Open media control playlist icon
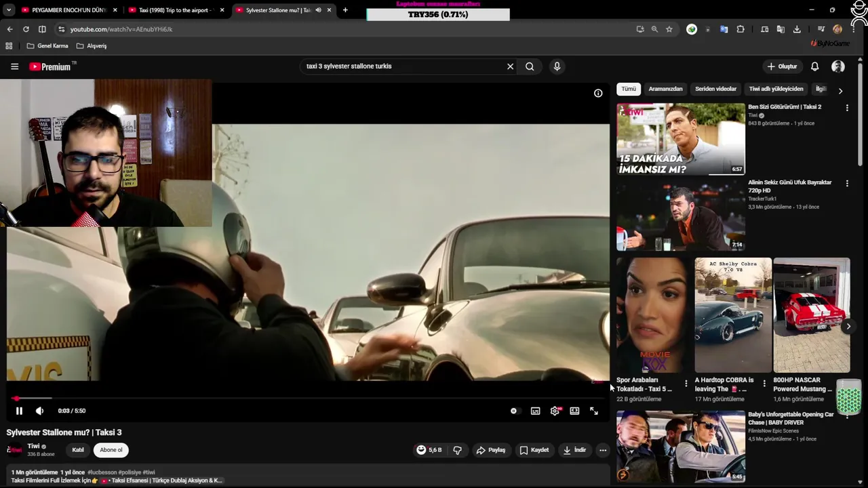868x488 pixels. pos(821,29)
